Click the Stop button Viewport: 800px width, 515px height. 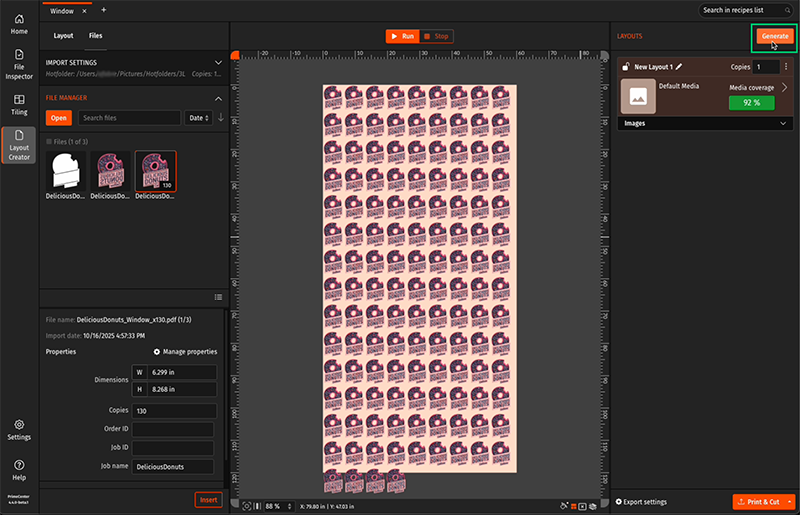point(436,36)
